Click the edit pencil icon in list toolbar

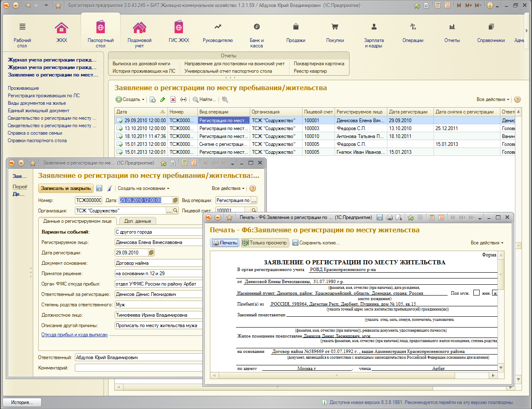click(x=163, y=99)
